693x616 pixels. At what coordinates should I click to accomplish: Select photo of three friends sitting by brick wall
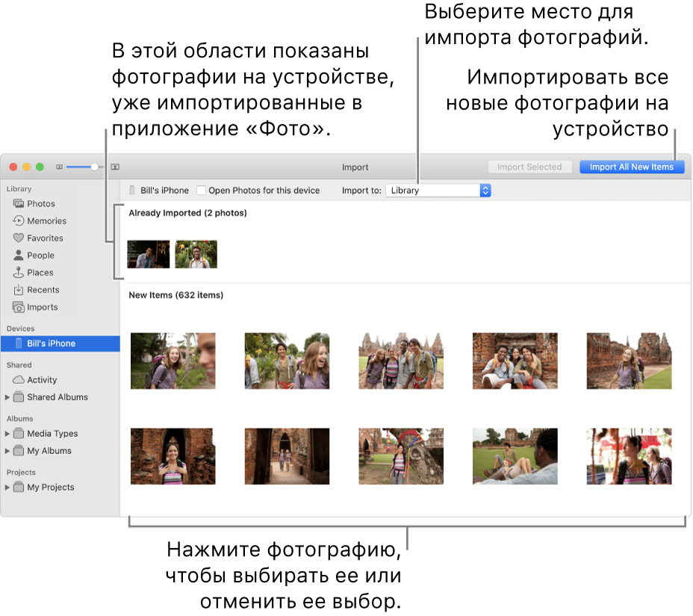click(515, 361)
